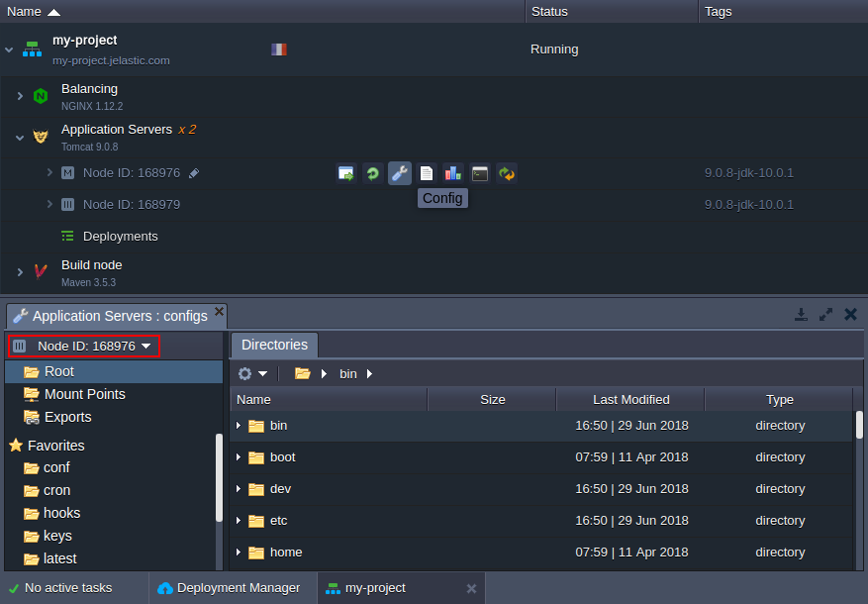This screenshot has width=868, height=604.
Task: Open hooks favorite folder
Action: [52, 513]
